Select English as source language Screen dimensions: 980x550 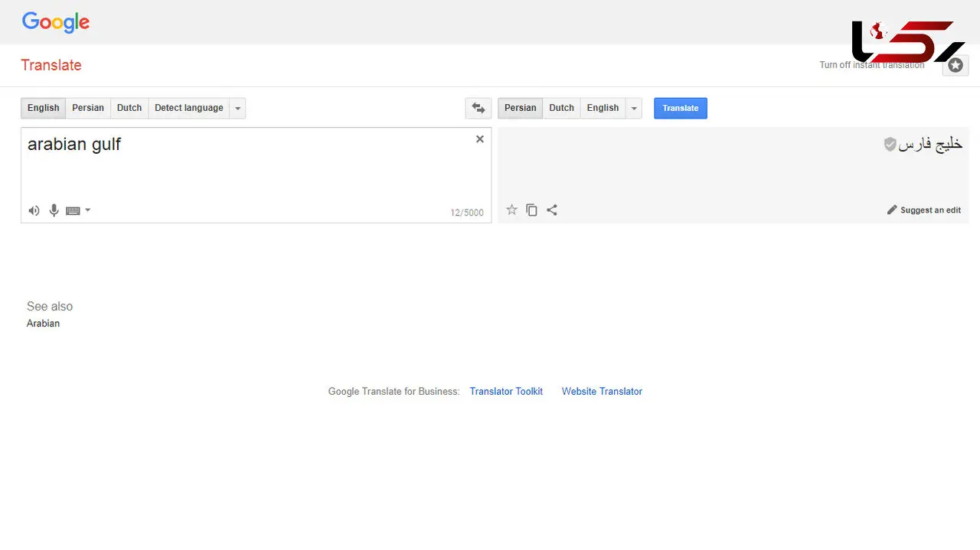point(43,108)
